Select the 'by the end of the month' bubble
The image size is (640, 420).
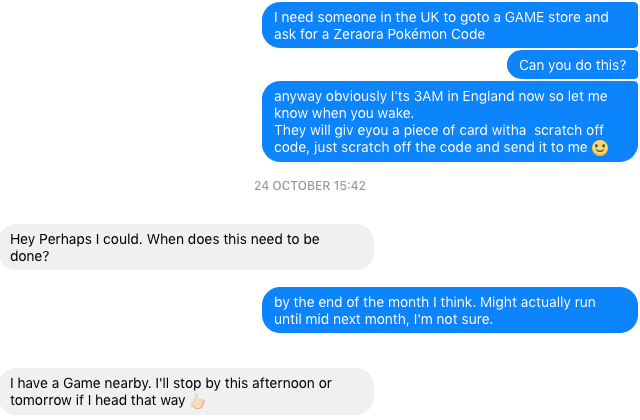click(x=450, y=310)
